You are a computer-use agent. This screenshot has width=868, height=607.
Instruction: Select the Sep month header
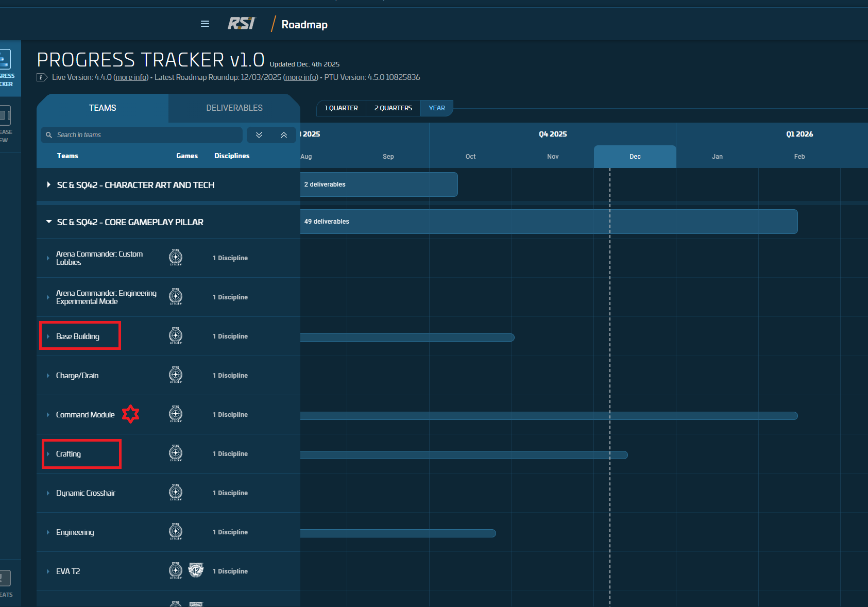point(388,157)
